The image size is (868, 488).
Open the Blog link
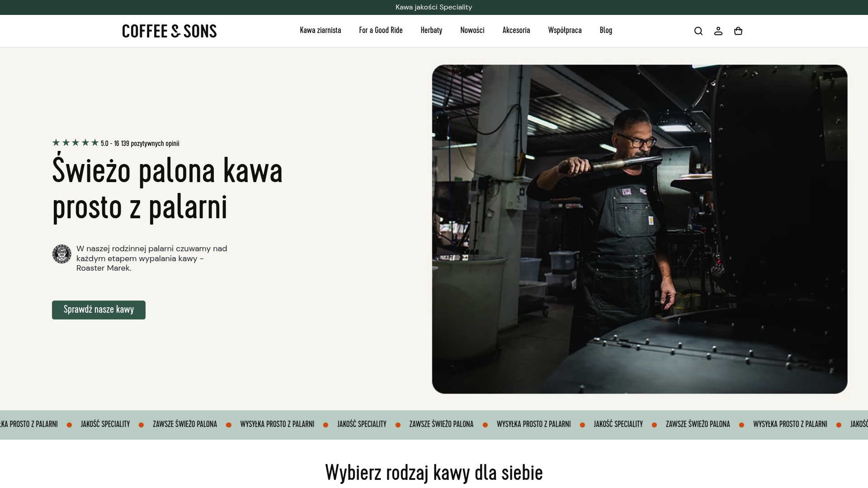click(606, 30)
